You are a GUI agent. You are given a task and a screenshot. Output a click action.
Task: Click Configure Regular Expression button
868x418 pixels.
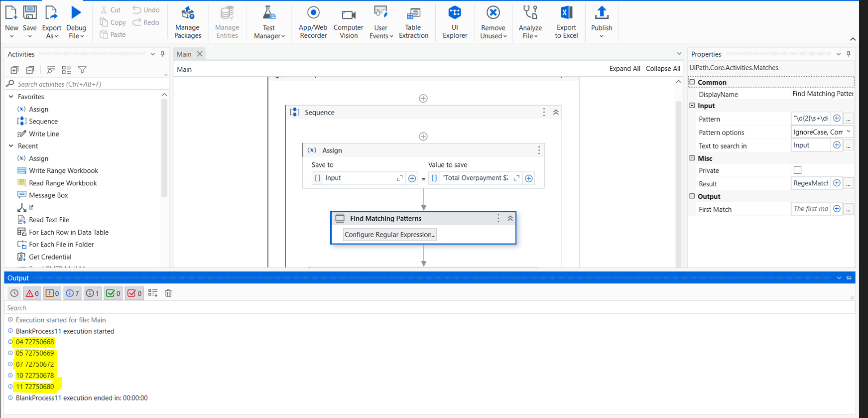[x=390, y=235]
